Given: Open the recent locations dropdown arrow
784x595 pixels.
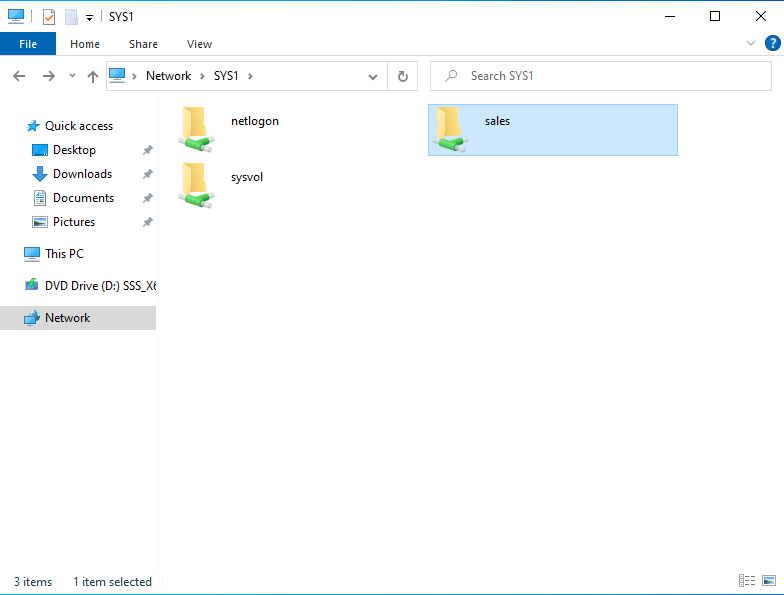Looking at the screenshot, I should 72,76.
